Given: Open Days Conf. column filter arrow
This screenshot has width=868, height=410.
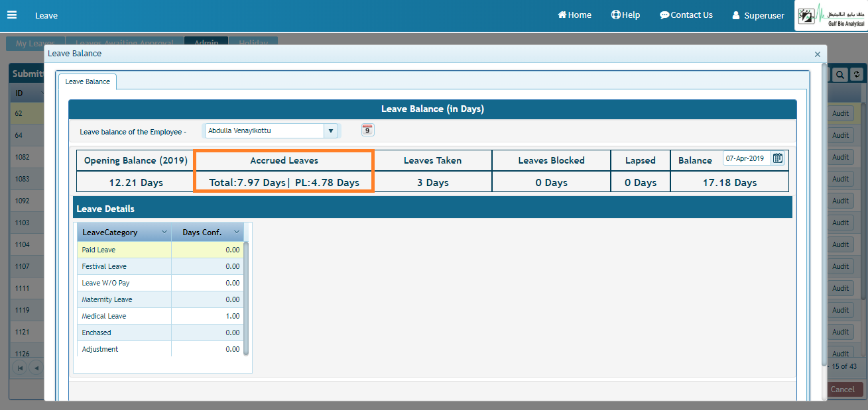Looking at the screenshot, I should (237, 232).
